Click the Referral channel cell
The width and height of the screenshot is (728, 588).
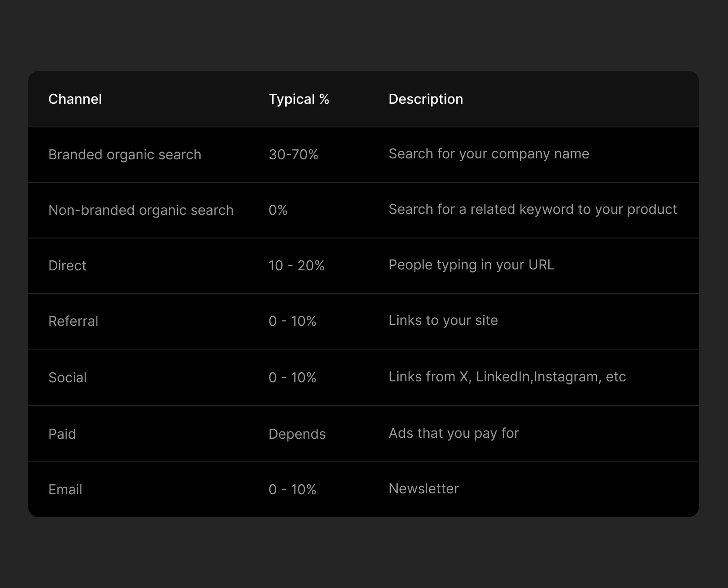click(x=73, y=321)
